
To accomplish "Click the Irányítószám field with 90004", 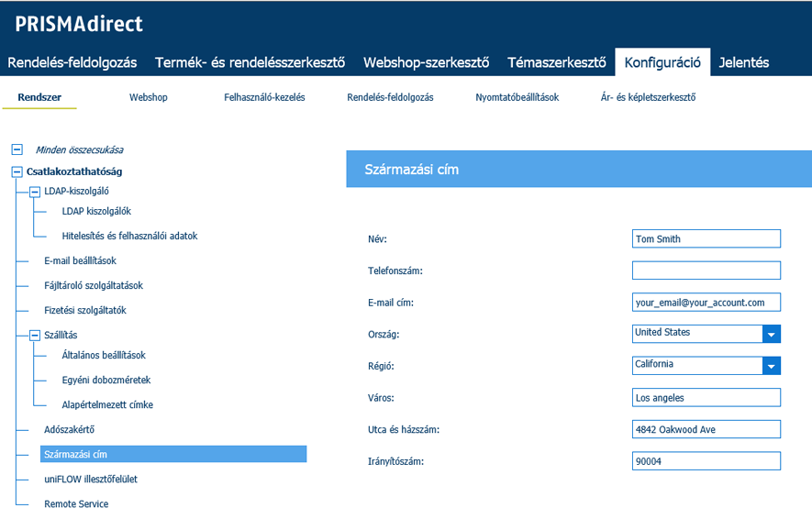I will 706,461.
